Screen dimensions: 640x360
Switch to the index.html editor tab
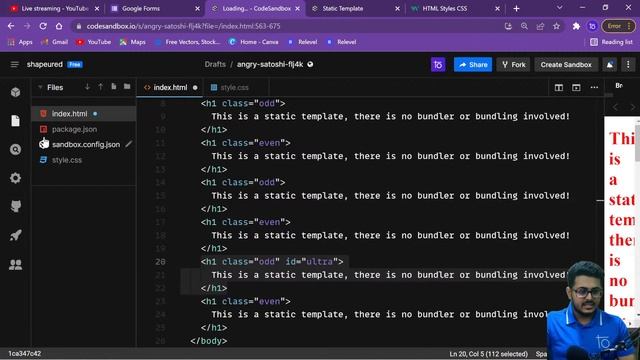[169, 87]
